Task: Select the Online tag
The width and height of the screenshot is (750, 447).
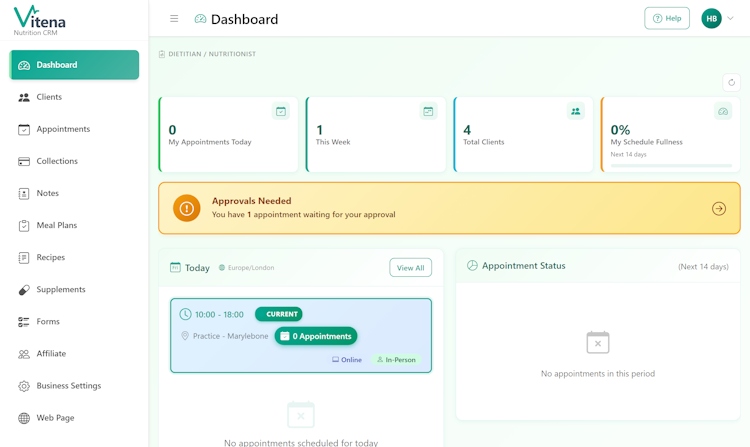Action: [x=347, y=360]
